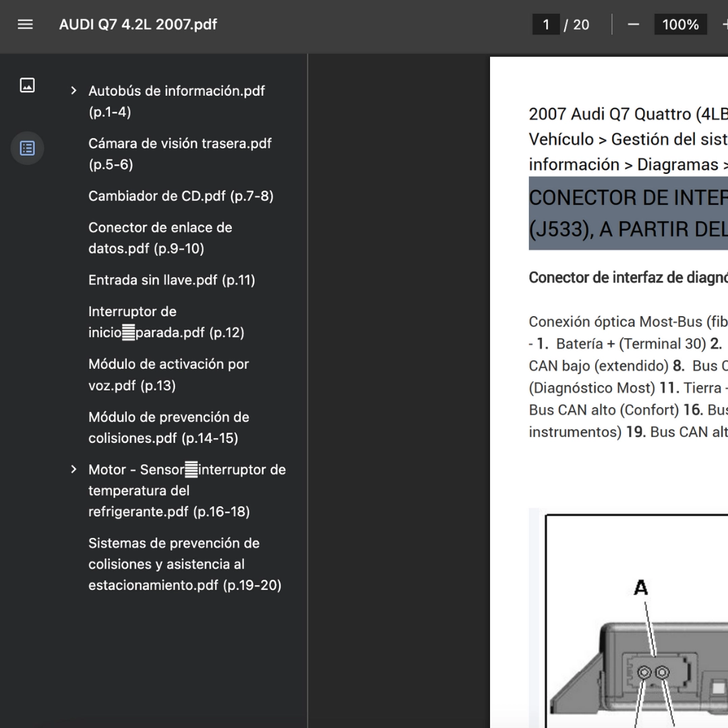Click 'Conector de interfaz de diagnó' bold subheading
Viewport: 728px width, 728px height.
[628, 277]
